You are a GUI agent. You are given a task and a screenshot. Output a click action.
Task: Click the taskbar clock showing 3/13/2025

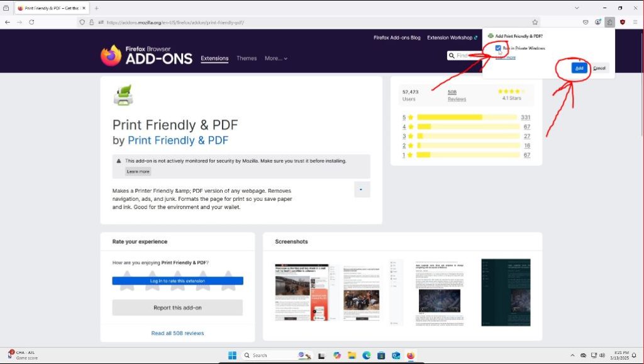[619, 355]
